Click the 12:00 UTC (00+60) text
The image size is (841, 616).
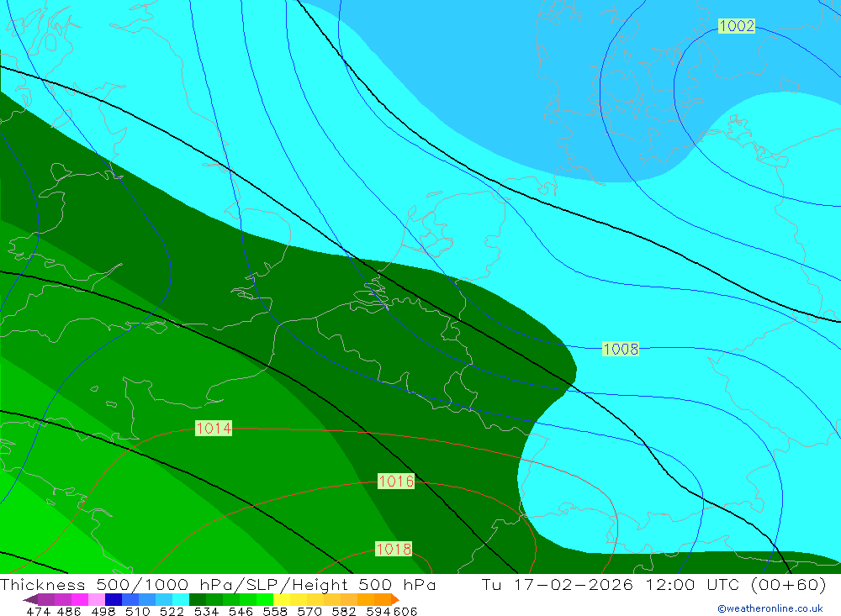coord(735,584)
